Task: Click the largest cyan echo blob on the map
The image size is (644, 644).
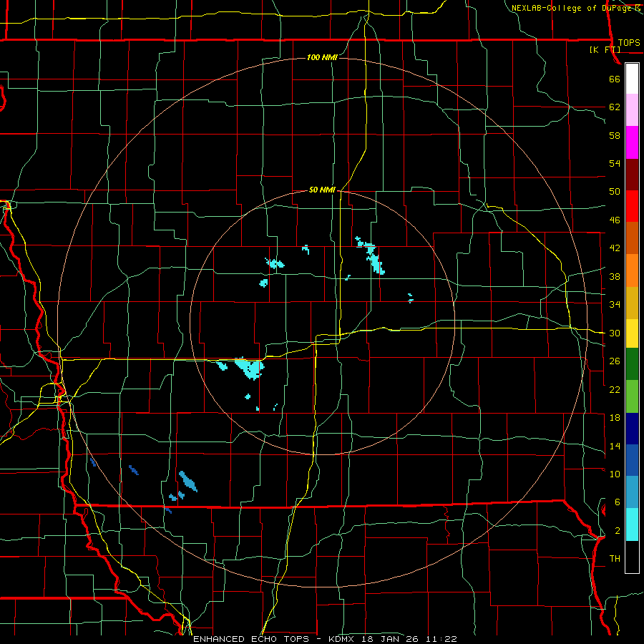Action: tap(250, 368)
